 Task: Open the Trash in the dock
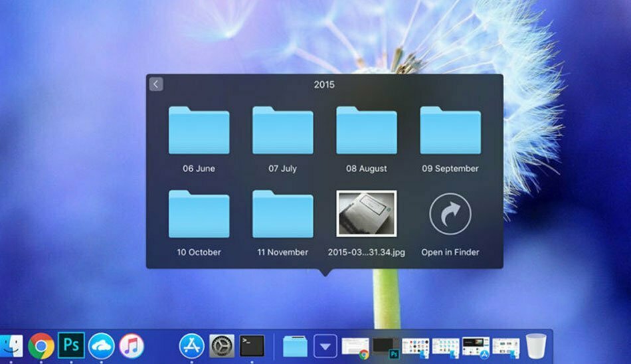536,346
